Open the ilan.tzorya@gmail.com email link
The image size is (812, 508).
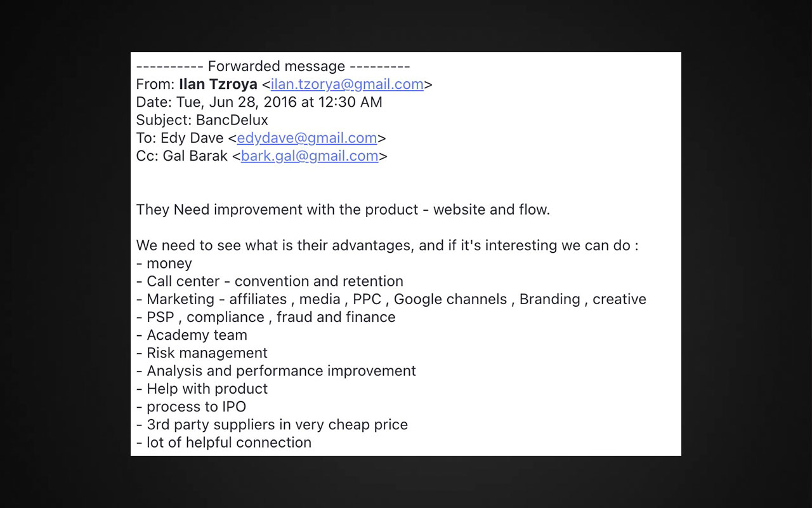coord(347,84)
